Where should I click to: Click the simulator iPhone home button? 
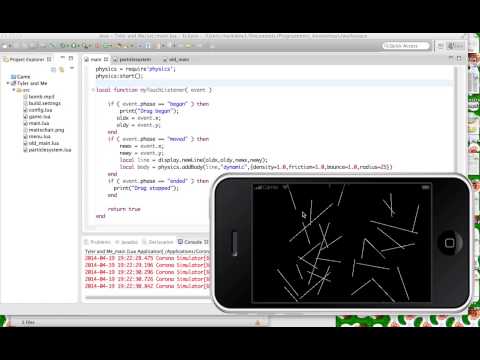[450, 243]
